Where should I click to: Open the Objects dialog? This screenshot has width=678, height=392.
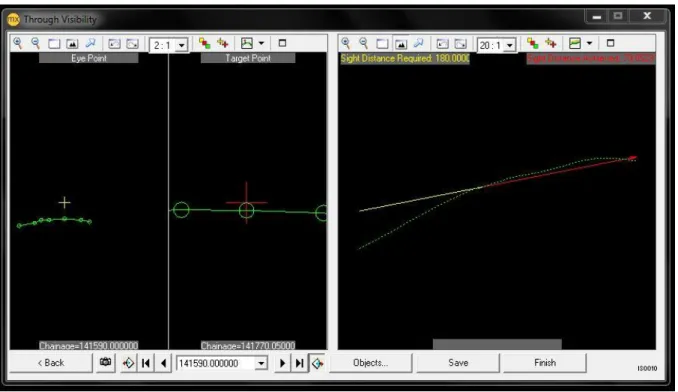click(x=371, y=363)
